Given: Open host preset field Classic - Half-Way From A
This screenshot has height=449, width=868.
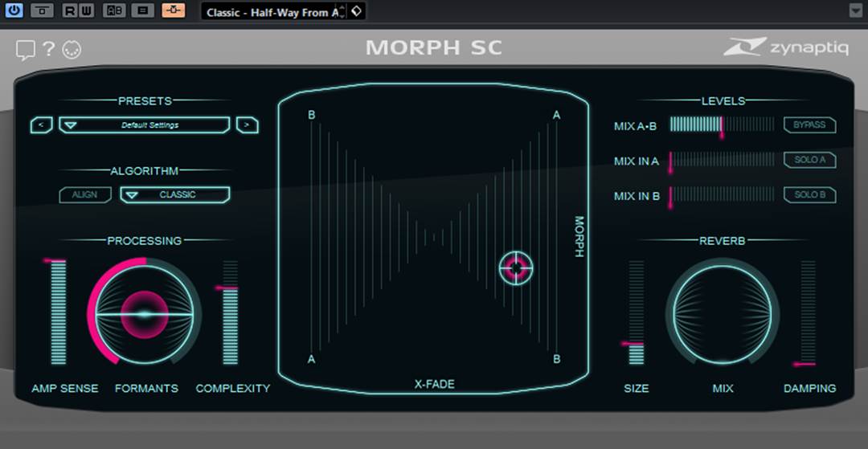Looking at the screenshot, I should tap(270, 11).
